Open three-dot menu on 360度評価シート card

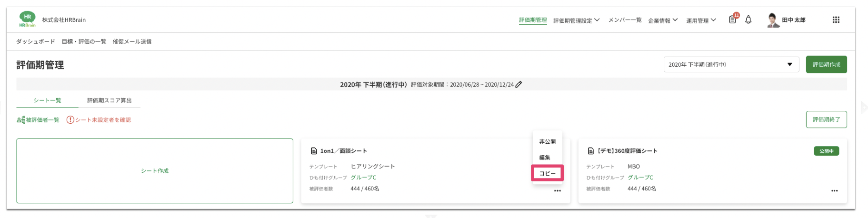tap(834, 191)
